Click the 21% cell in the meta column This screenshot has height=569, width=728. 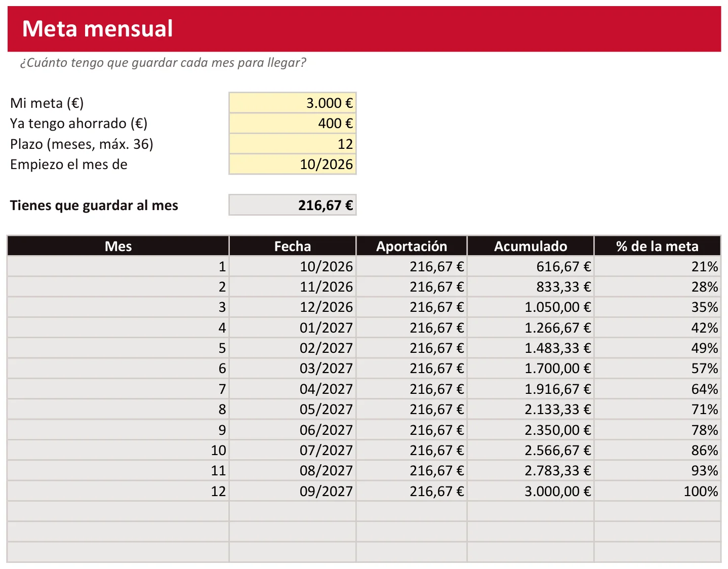point(657,266)
